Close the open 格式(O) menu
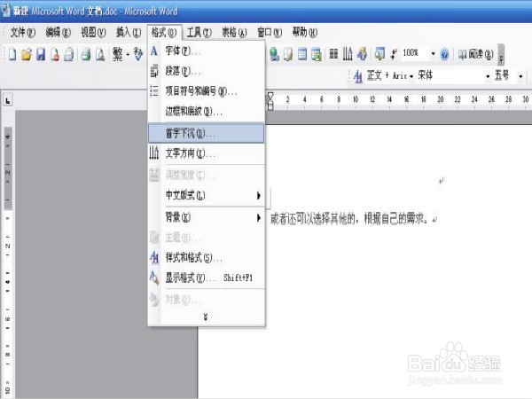This screenshot has width=532, height=399. tap(164, 33)
